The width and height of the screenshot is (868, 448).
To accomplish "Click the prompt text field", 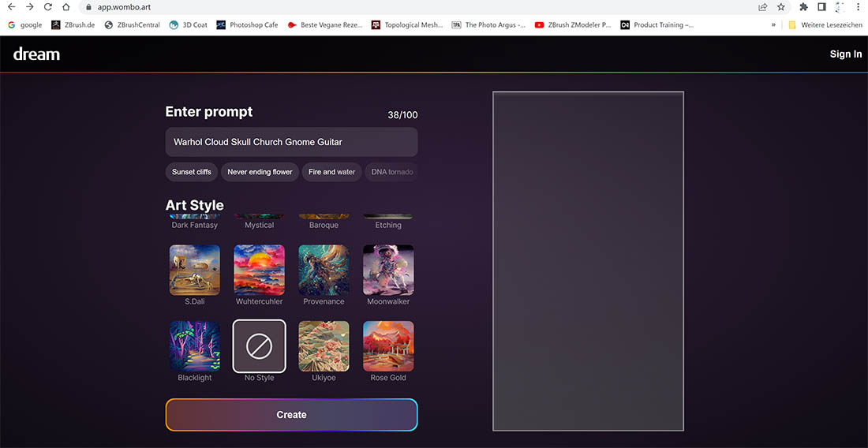I will point(292,142).
